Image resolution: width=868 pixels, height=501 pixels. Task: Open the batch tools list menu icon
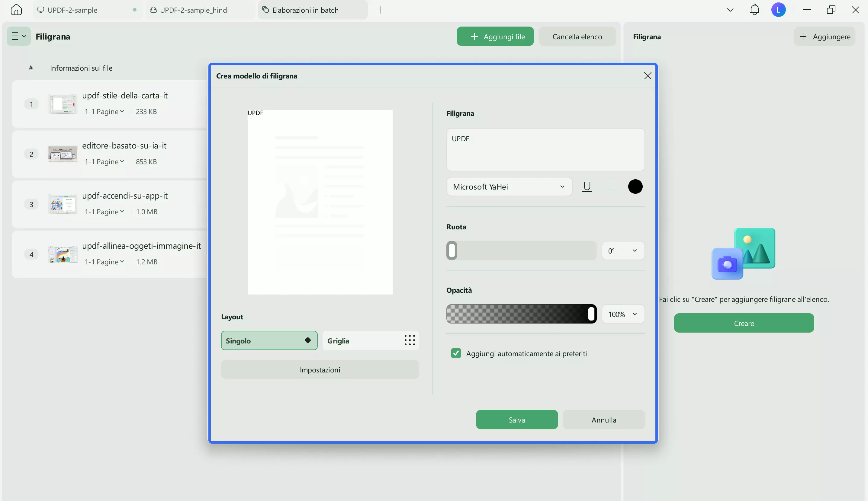(x=19, y=36)
